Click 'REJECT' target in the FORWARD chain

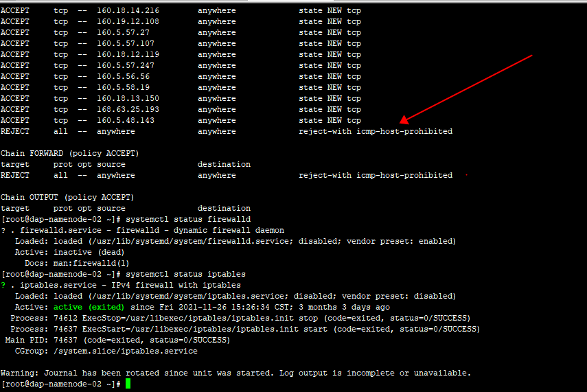15,175
